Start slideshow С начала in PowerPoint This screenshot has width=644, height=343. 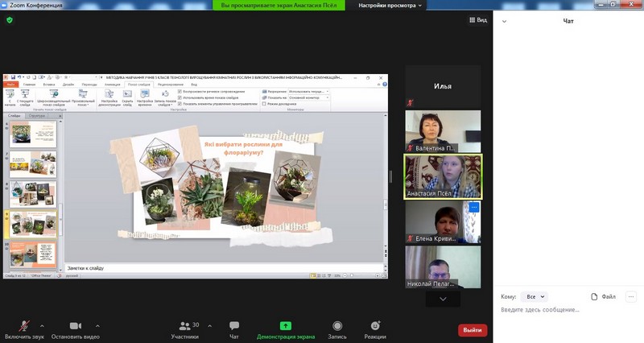pos(10,97)
